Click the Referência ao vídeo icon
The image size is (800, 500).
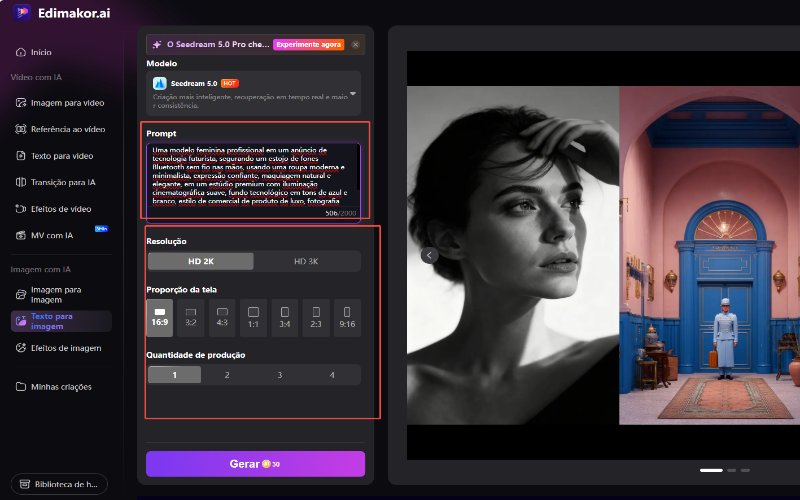point(20,129)
